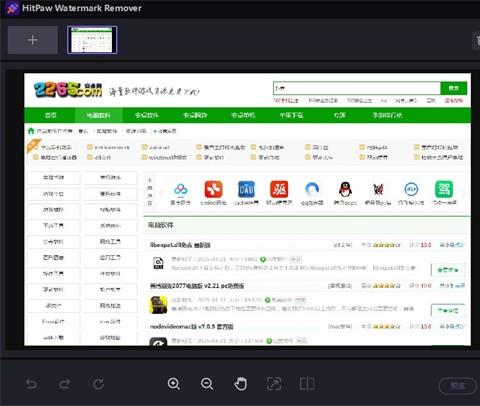
Task: Click the QQ penguin icon in preview
Action: (345, 189)
